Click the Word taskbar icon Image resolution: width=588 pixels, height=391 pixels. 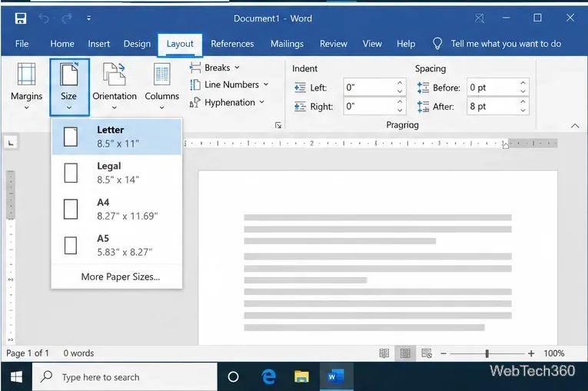coord(336,376)
